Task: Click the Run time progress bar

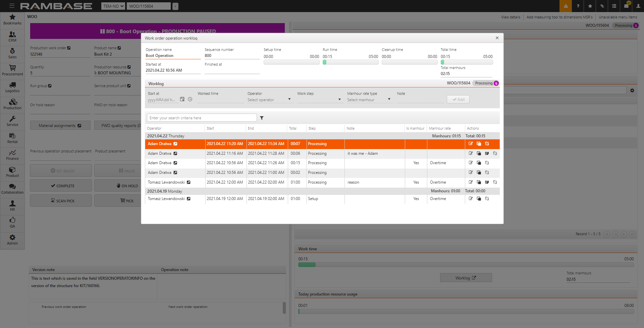Action: pos(350,62)
